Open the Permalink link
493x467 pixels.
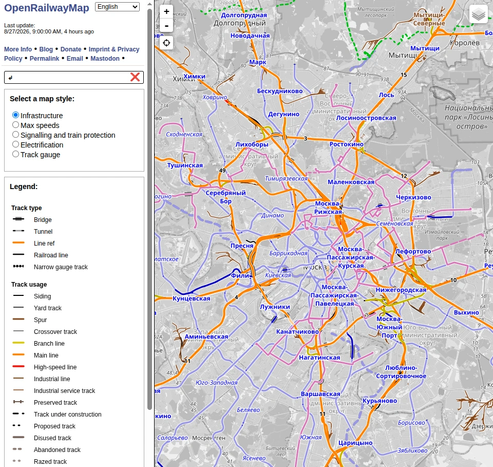click(44, 59)
